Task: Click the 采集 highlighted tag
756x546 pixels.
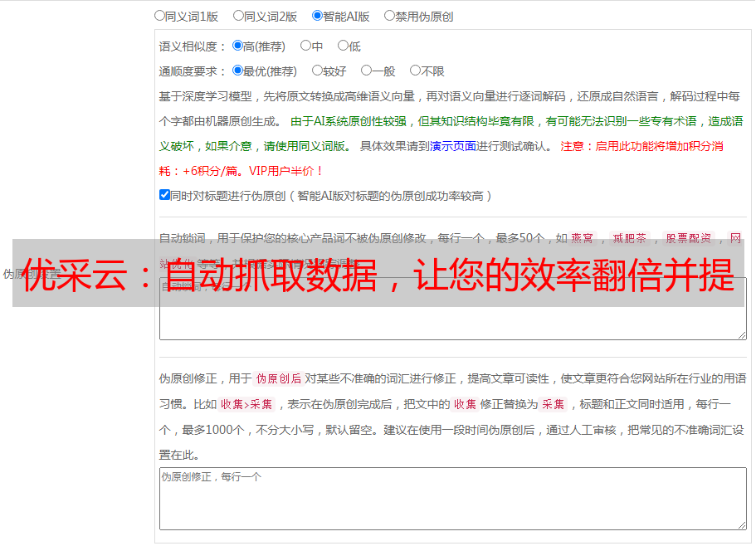Action: pos(553,404)
